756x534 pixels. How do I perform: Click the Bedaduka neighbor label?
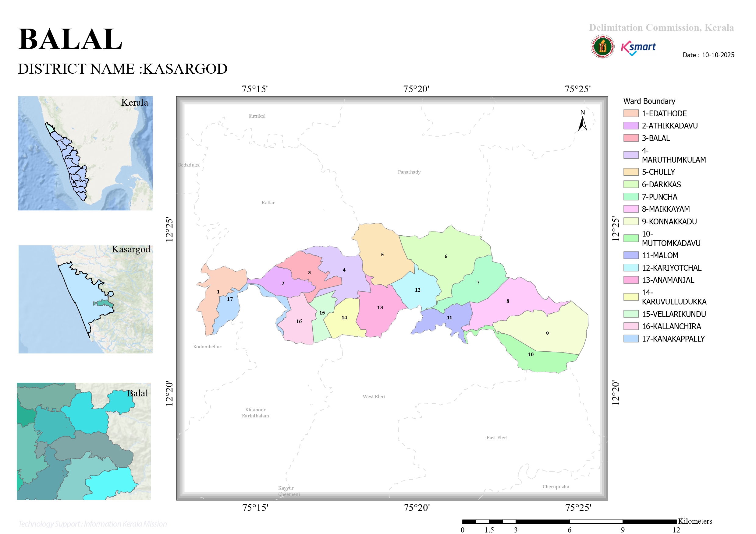pyautogui.click(x=189, y=165)
